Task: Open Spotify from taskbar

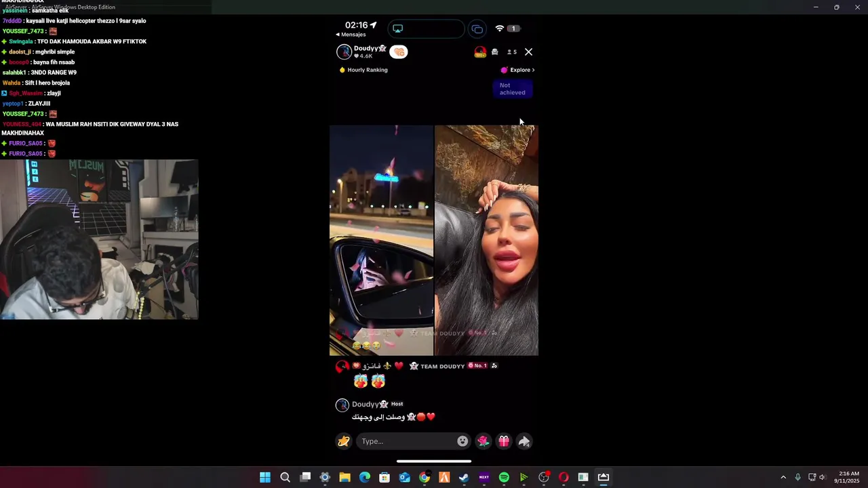Action: (504, 477)
